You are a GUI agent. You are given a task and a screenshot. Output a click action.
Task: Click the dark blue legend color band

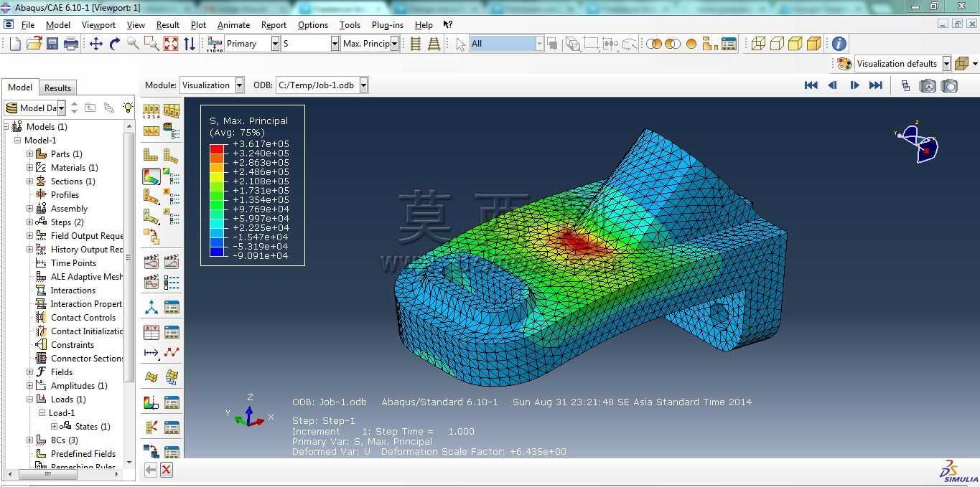tap(216, 251)
